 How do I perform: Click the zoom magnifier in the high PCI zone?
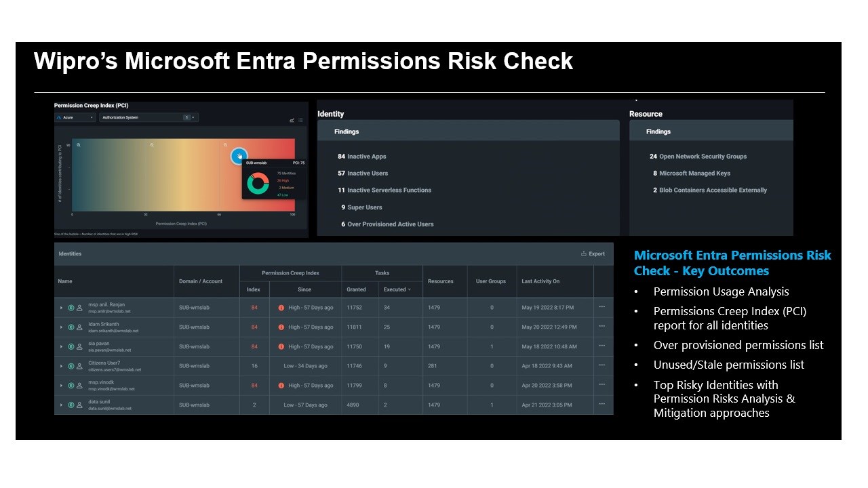pyautogui.click(x=226, y=145)
